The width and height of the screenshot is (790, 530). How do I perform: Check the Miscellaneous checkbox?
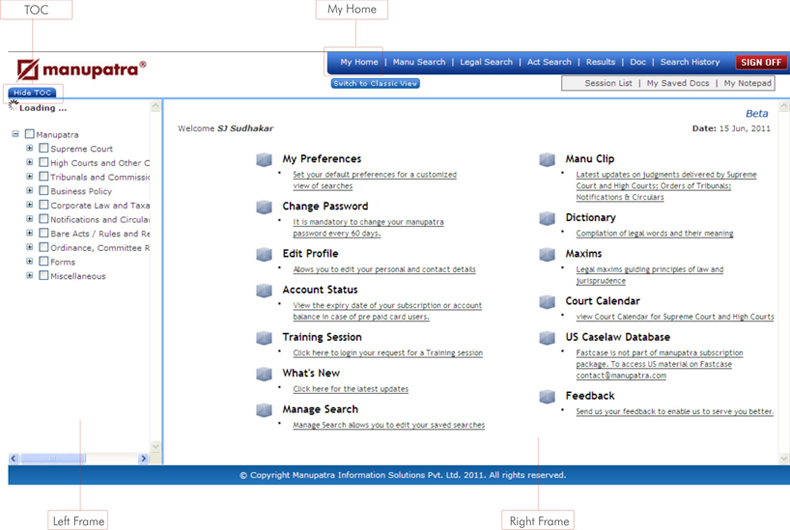click(x=44, y=275)
